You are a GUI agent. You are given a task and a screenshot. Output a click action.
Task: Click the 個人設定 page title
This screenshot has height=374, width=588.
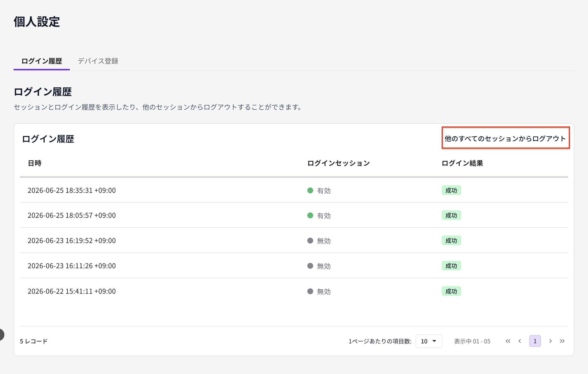click(37, 22)
